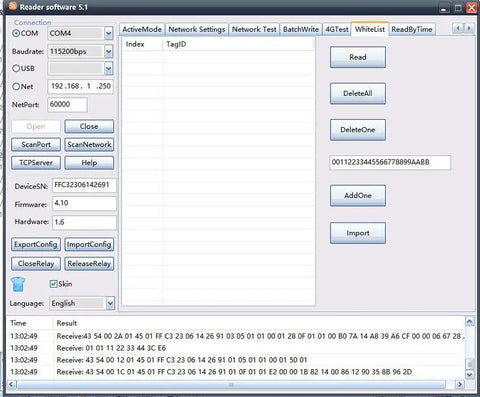Click the DeleteOne button
The height and width of the screenshot is (397, 480).
[x=358, y=130]
